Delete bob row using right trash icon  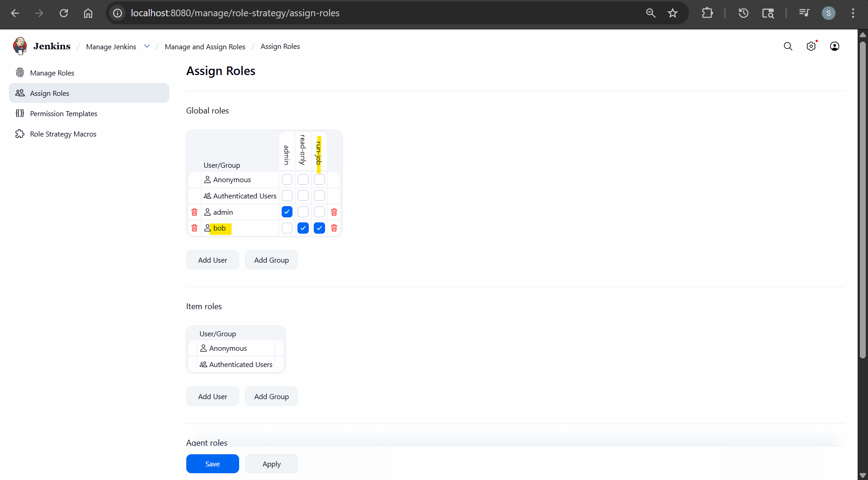pos(334,228)
